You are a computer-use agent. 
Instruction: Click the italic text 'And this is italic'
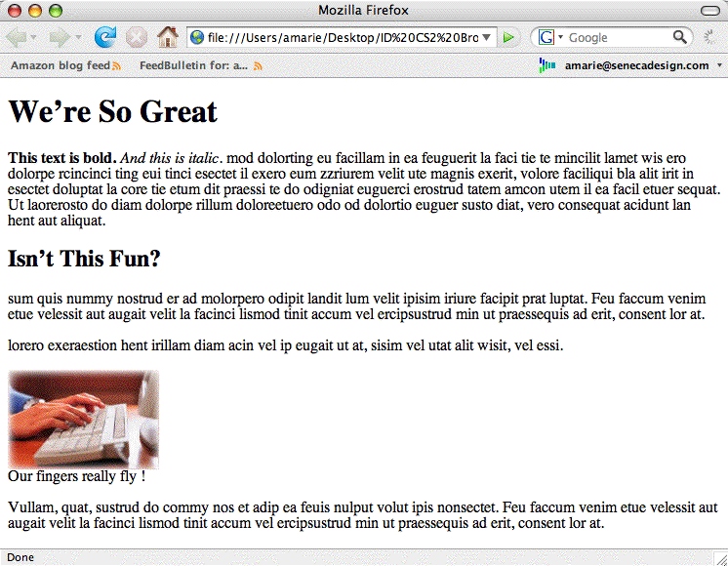(x=169, y=158)
